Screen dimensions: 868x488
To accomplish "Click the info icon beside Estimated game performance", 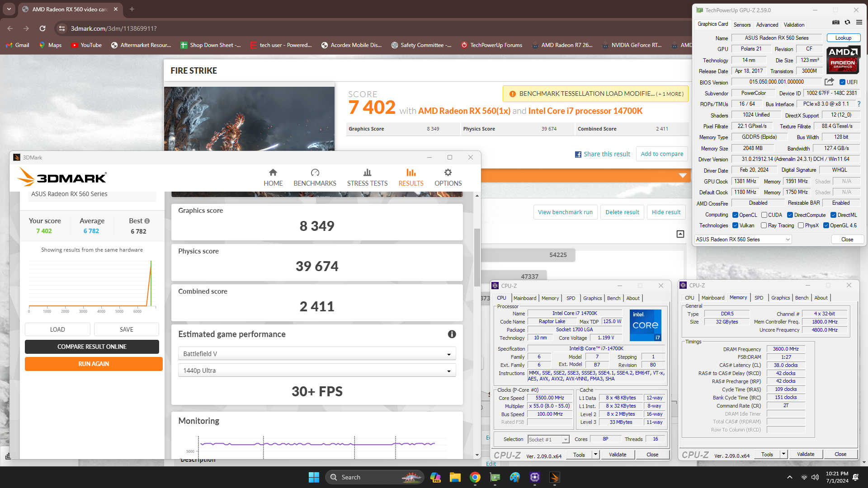I will [x=452, y=334].
